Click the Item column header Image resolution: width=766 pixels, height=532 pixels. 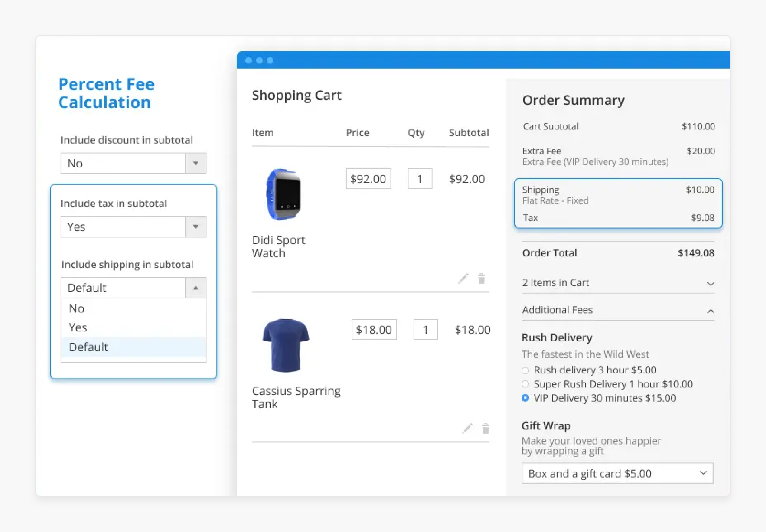click(x=263, y=133)
